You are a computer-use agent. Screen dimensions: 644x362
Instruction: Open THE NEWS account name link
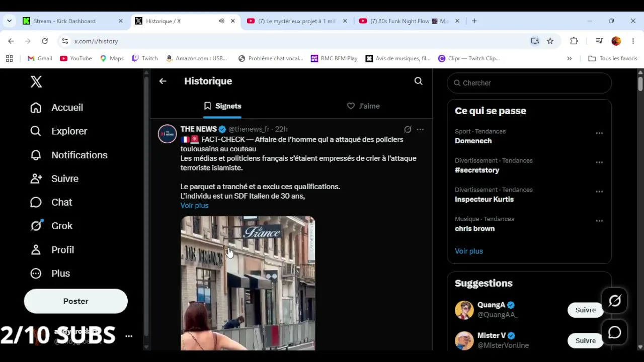199,129
